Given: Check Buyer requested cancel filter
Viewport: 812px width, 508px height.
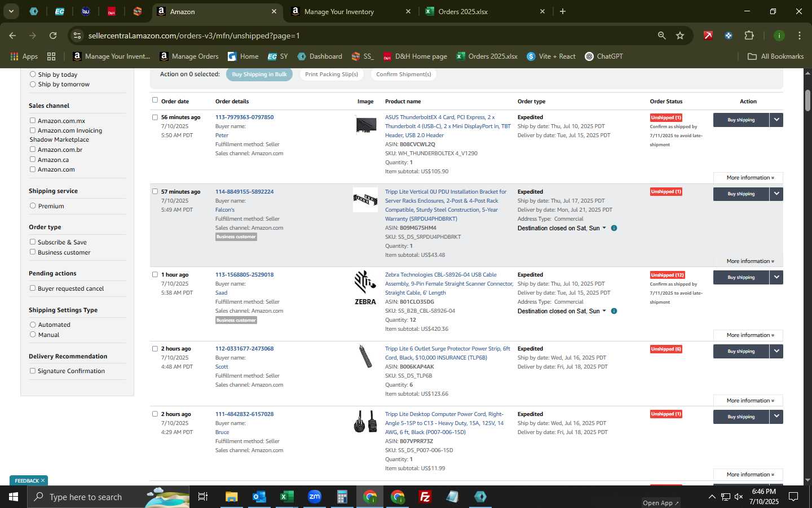Looking at the screenshot, I should 33,288.
